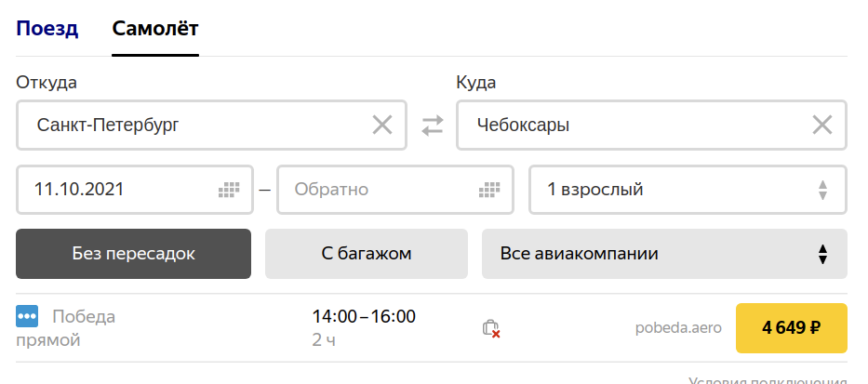868x384 pixels.
Task: Select the Самолёт tab
Action: point(155,28)
